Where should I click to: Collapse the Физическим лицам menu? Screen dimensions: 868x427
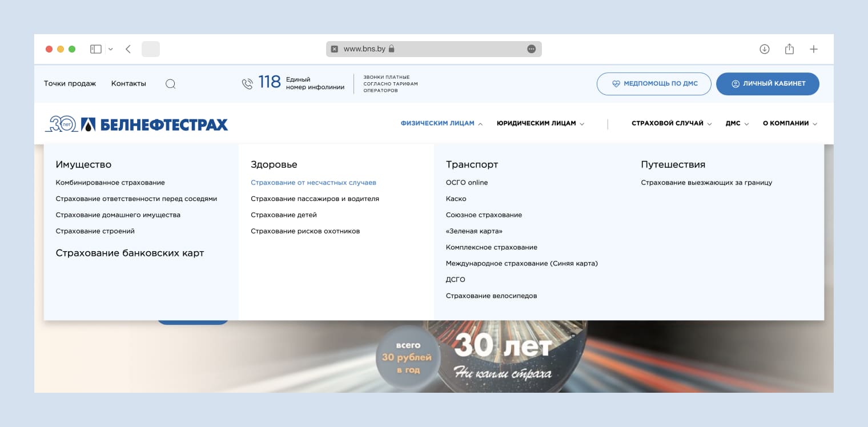(441, 123)
